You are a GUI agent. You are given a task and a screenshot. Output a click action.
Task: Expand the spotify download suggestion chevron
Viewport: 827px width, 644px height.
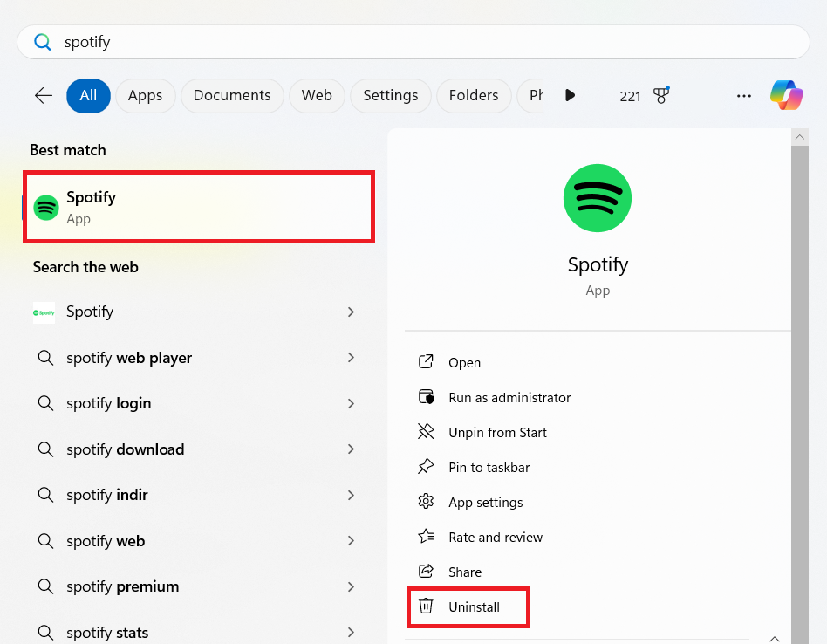[351, 449]
